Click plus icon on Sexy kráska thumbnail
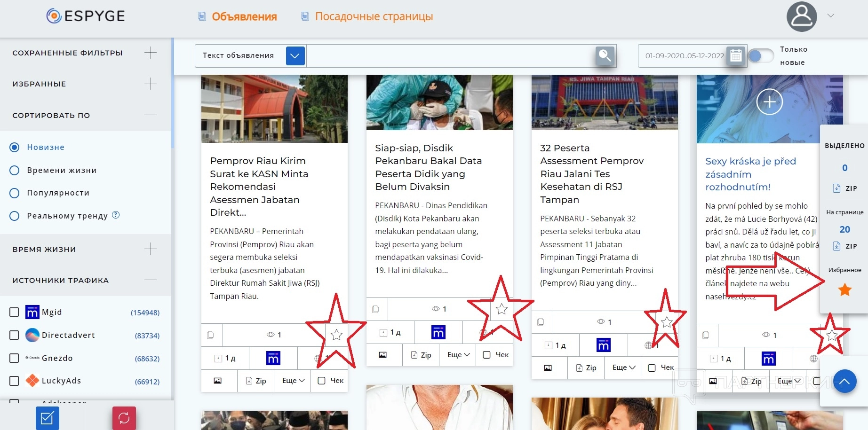Image resolution: width=868 pixels, height=430 pixels. (770, 102)
